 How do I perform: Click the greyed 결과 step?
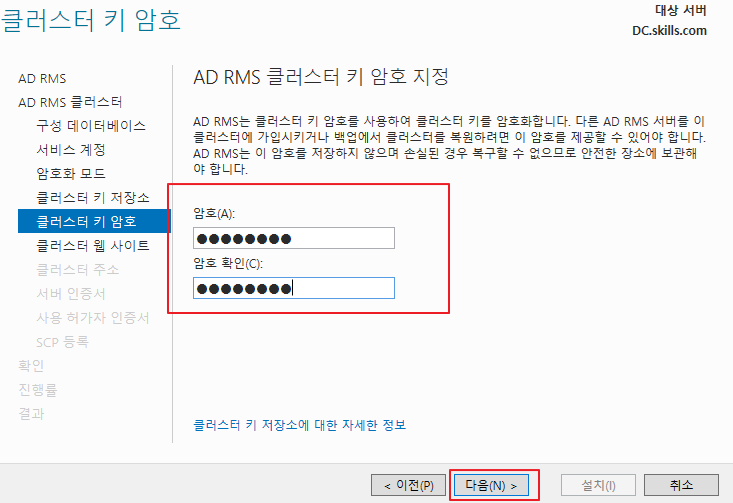[x=31, y=414]
